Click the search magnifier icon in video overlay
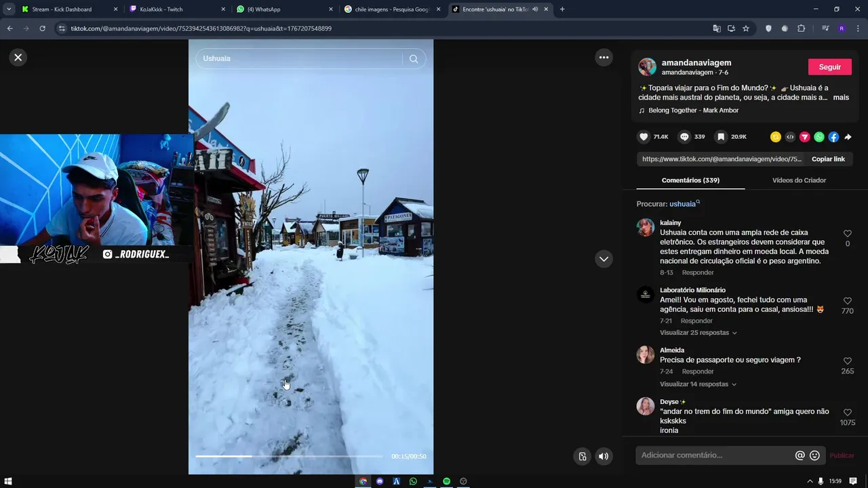This screenshot has height=488, width=868. tap(414, 59)
